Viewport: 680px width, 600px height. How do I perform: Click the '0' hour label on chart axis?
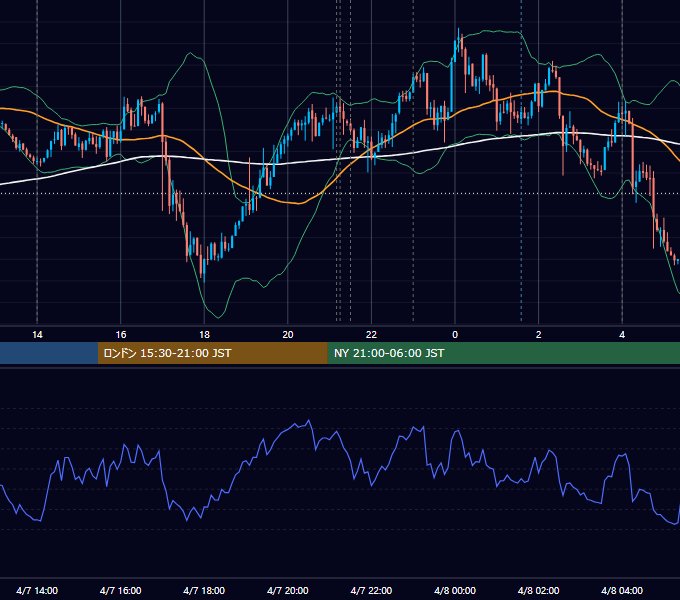pyautogui.click(x=455, y=335)
